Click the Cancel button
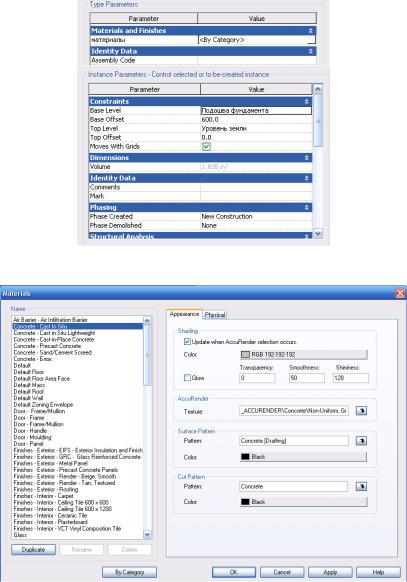The width and height of the screenshot is (407, 582). [282, 572]
